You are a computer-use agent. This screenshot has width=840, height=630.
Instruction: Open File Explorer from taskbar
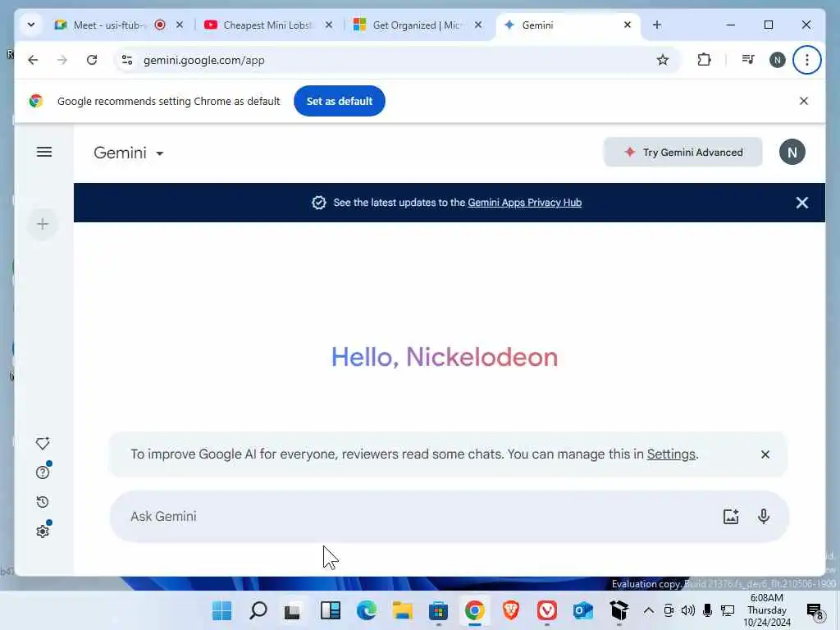point(402,610)
